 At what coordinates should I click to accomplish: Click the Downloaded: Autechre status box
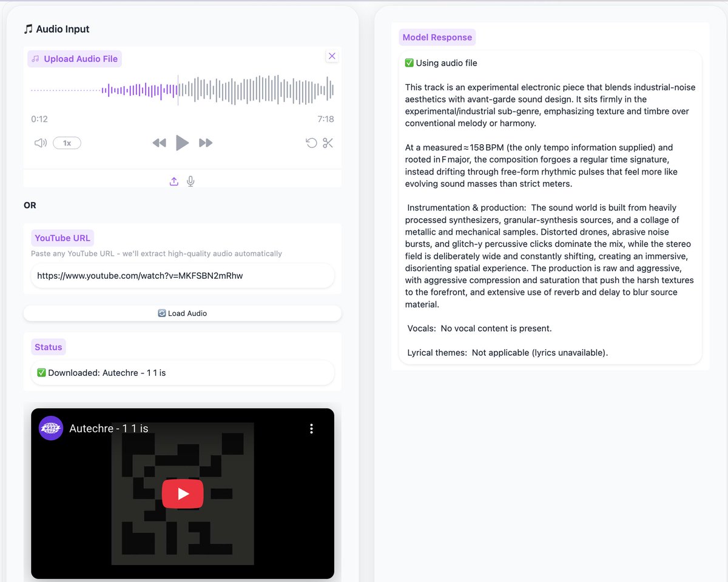(182, 373)
